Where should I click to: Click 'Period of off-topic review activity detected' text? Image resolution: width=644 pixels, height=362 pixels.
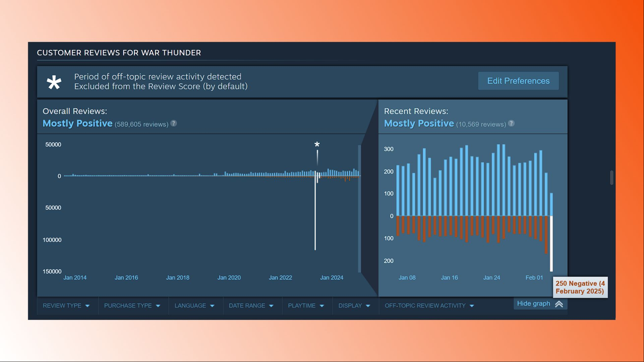click(158, 77)
